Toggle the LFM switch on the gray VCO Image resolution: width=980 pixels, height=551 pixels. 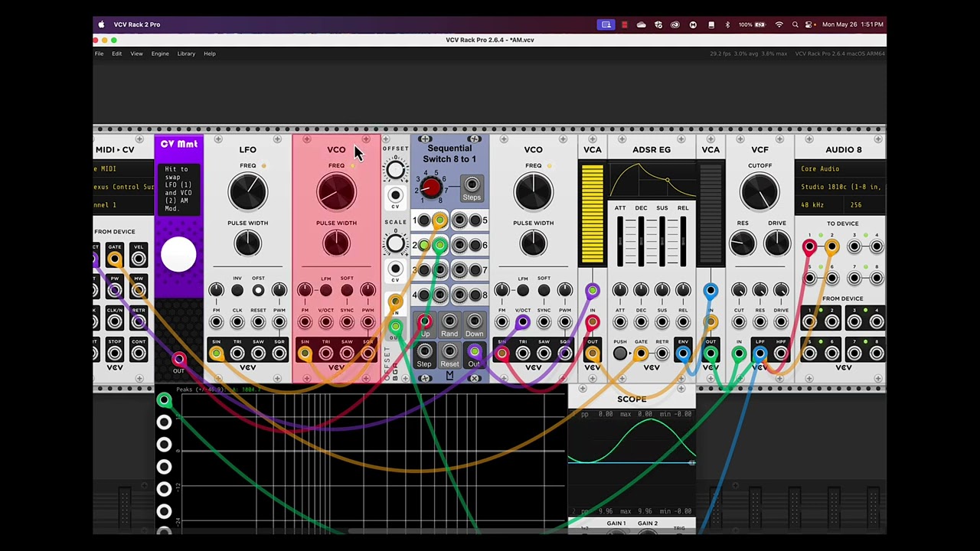pyautogui.click(x=523, y=290)
